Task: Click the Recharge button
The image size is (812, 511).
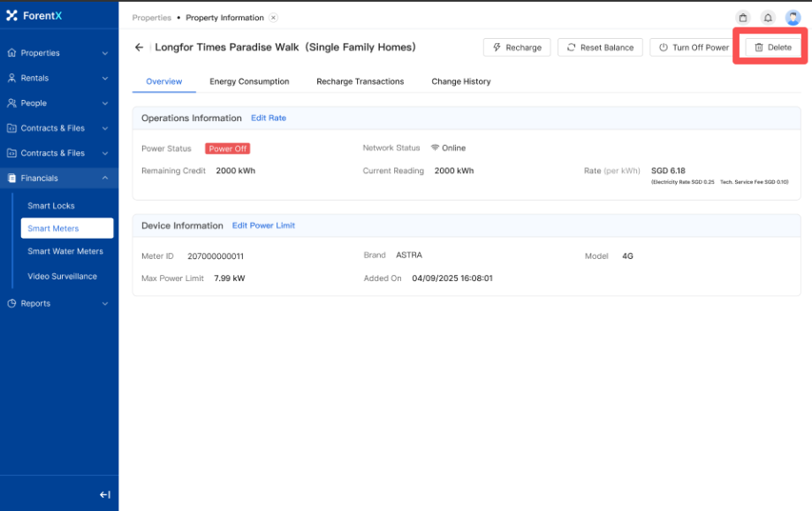Action: pos(517,48)
